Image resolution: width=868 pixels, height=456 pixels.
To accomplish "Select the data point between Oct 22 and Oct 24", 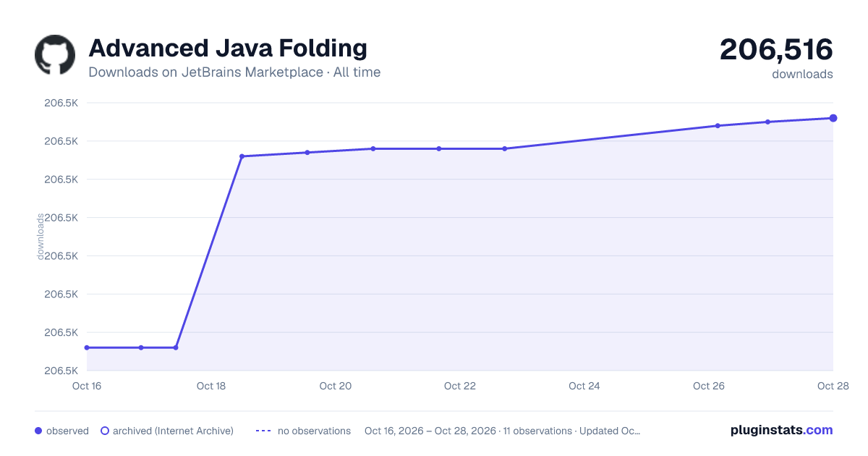I will (x=505, y=149).
